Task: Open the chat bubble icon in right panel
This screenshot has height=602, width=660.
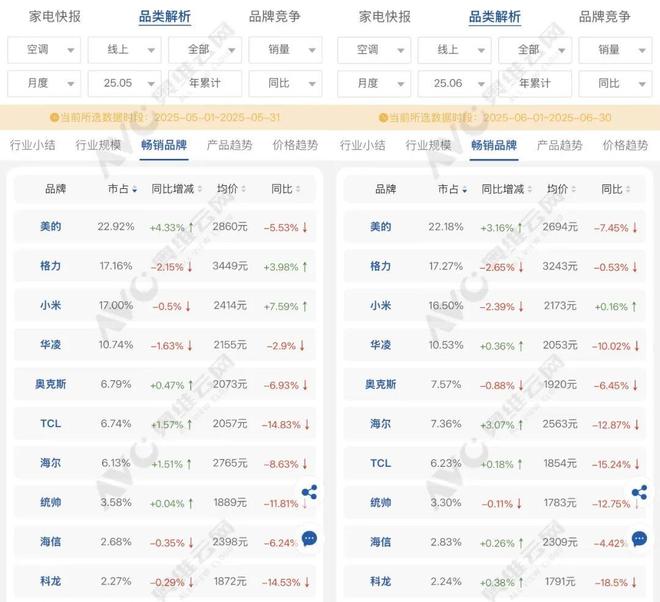Action: pyautogui.click(x=639, y=538)
